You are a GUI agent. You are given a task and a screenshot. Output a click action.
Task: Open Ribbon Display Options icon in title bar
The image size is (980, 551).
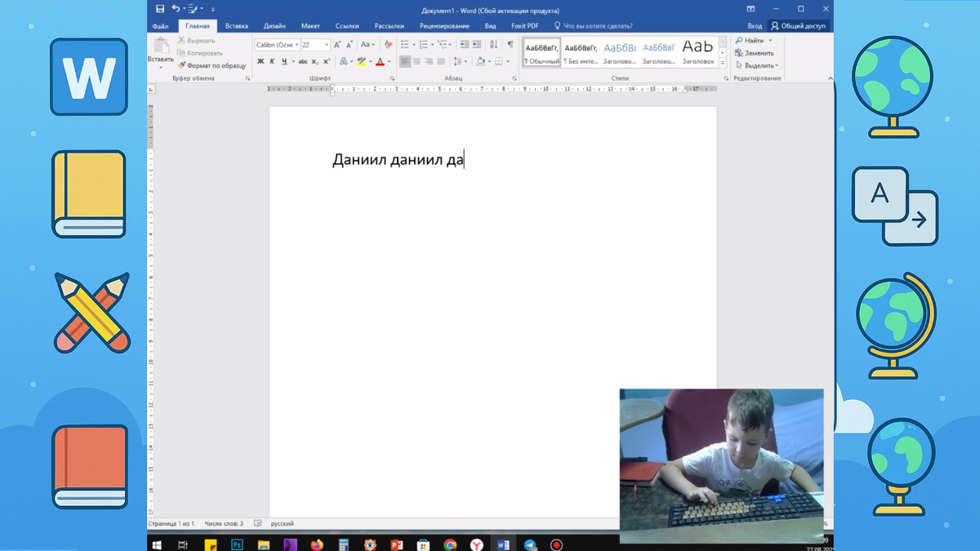[751, 9]
